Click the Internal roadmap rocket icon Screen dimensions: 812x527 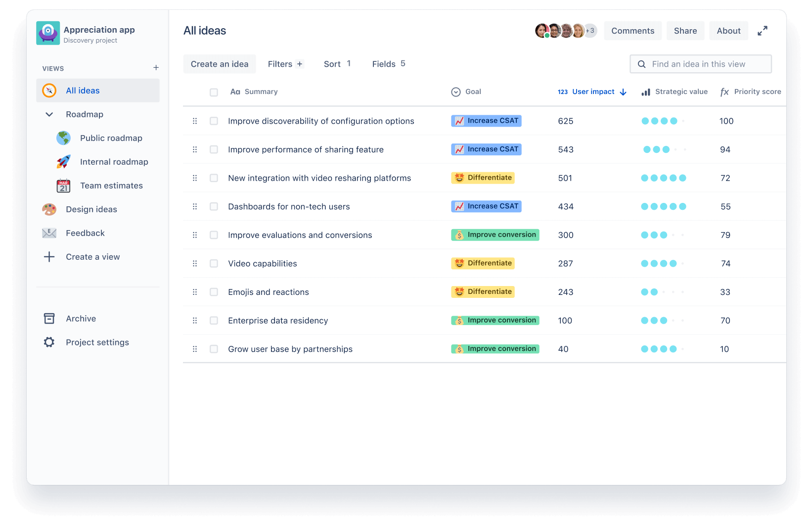[63, 162]
